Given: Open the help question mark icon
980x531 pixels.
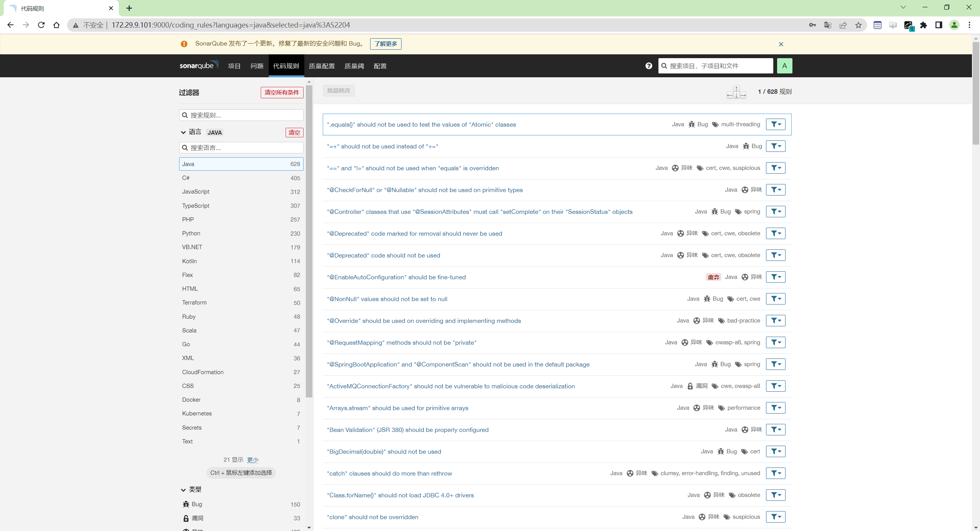Looking at the screenshot, I should click(x=648, y=66).
